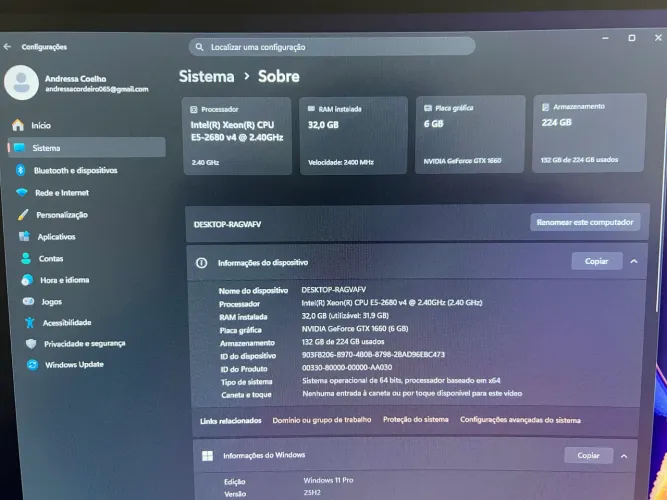Screen dimensions: 667x500
Task: Click the Acessibilidade figure icon
Action: [29, 323]
